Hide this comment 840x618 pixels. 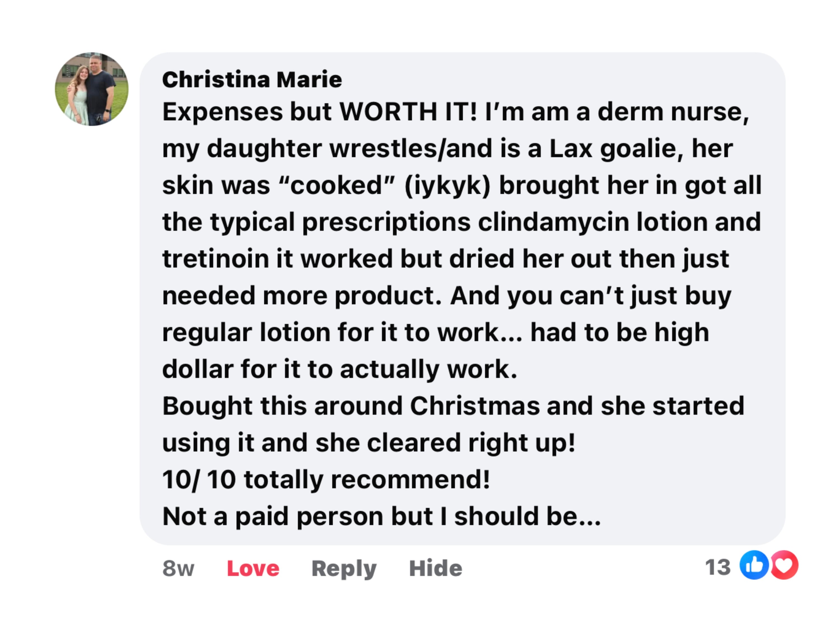pyautogui.click(x=435, y=568)
